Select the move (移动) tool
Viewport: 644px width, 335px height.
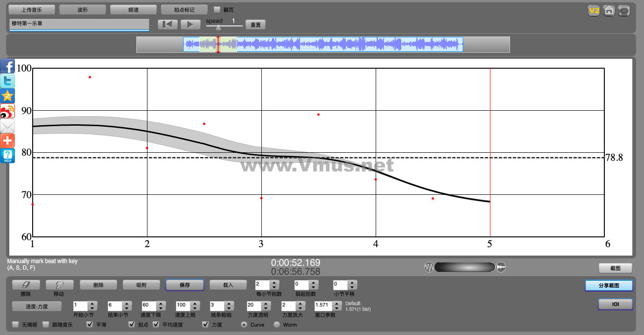[x=58, y=285]
